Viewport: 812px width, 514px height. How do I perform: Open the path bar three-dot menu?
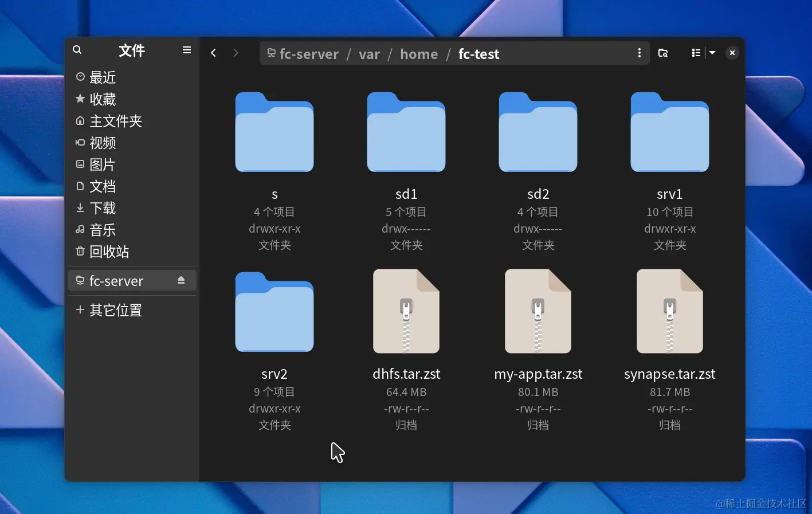click(x=640, y=53)
